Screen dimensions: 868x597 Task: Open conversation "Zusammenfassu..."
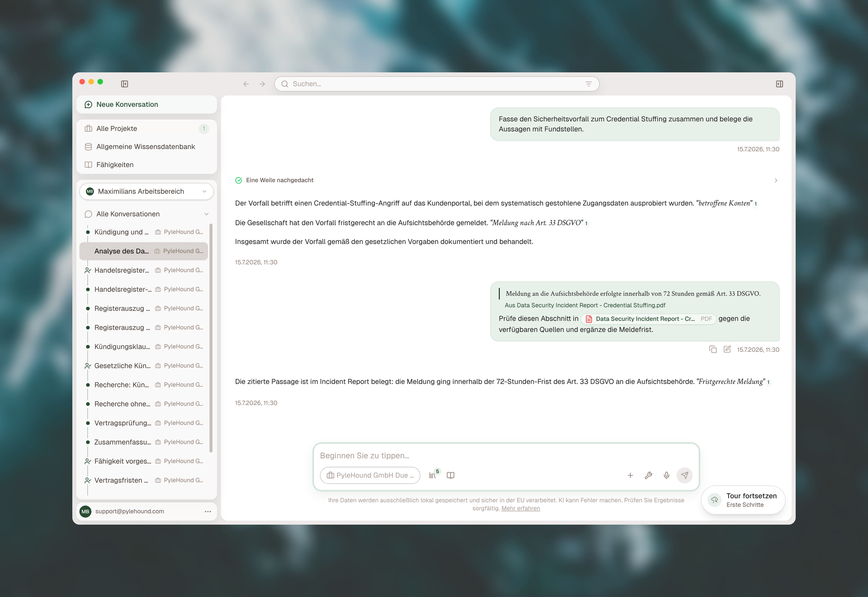point(144,442)
